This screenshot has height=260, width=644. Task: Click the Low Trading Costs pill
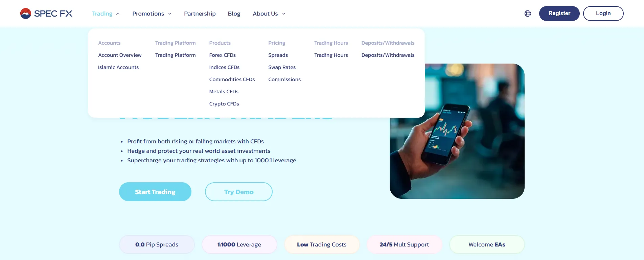pyautogui.click(x=322, y=244)
